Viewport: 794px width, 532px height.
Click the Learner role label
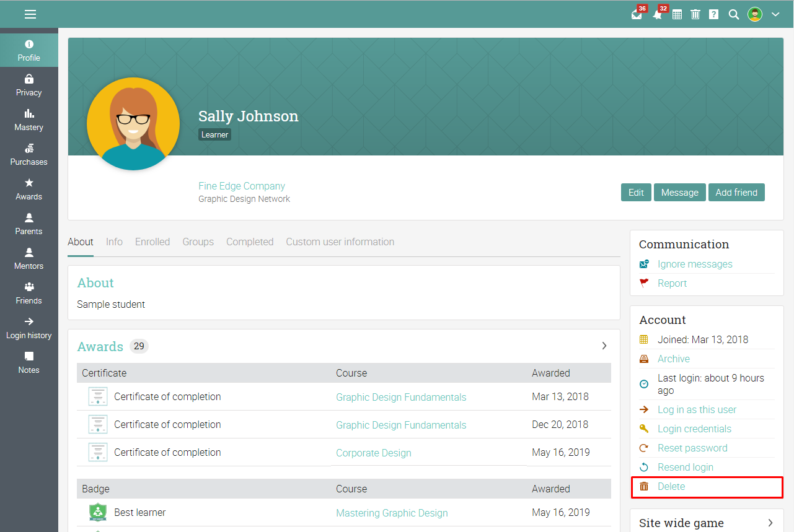point(214,134)
